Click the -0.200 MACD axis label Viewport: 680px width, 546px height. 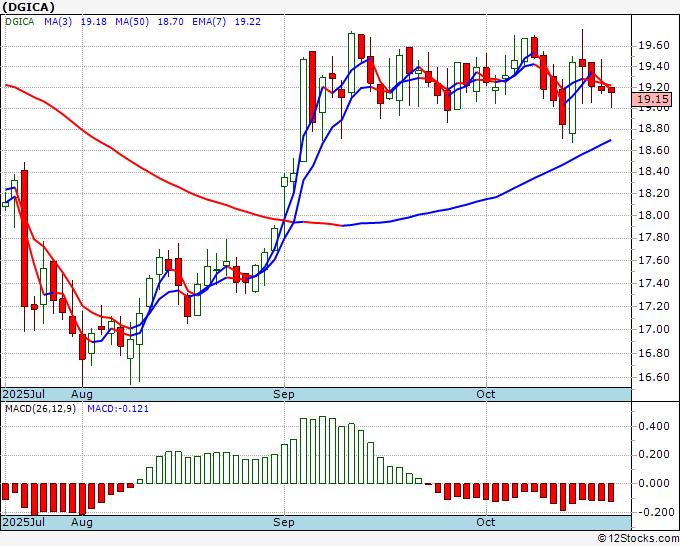click(652, 512)
